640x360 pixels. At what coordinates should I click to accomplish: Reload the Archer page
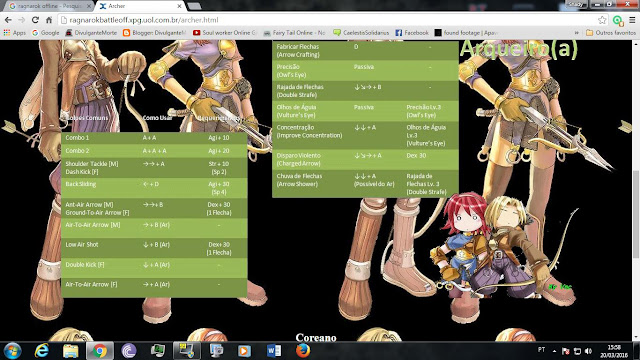point(35,20)
